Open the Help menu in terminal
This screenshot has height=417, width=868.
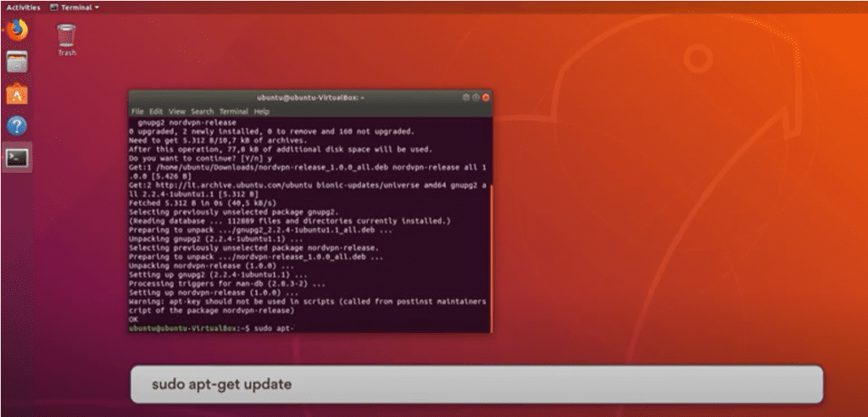coord(262,111)
